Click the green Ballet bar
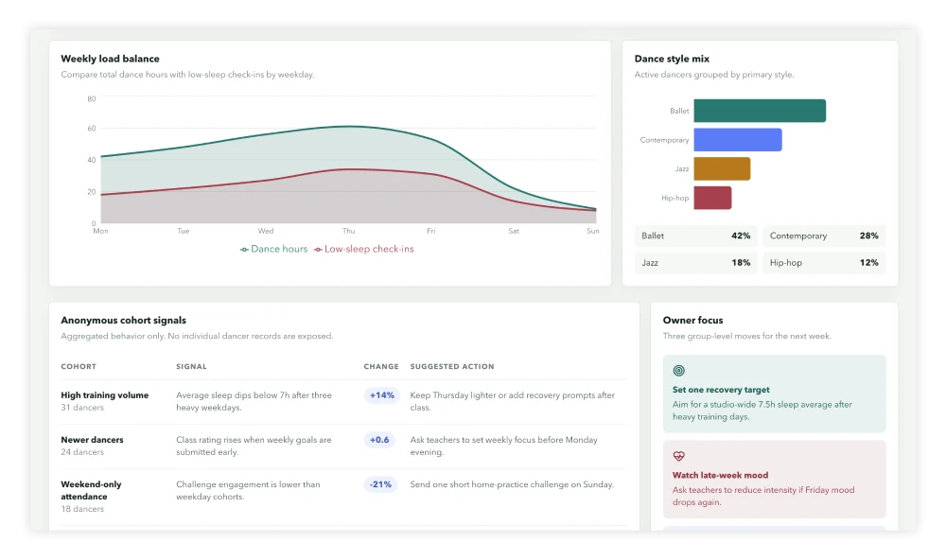This screenshot has height=560, width=946. 760,111
